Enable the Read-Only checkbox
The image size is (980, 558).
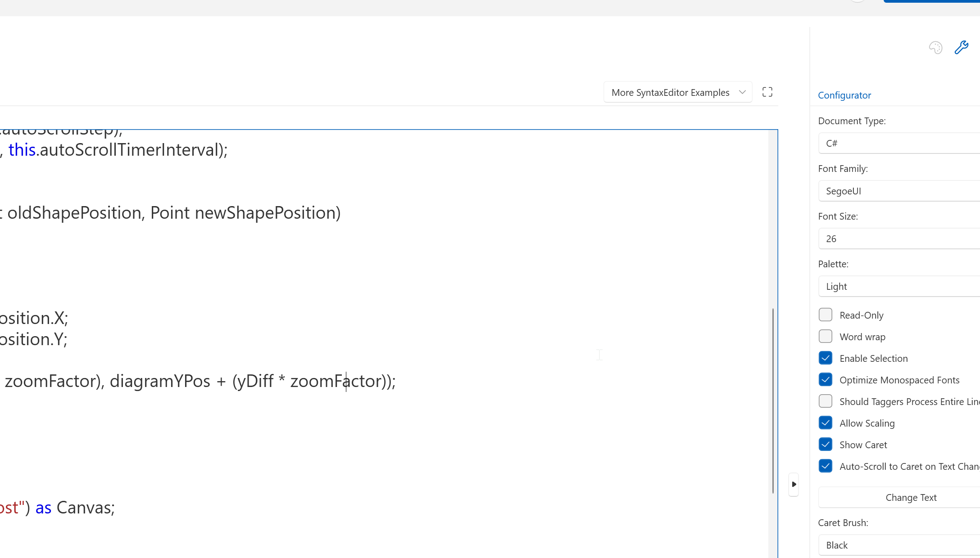click(x=825, y=315)
